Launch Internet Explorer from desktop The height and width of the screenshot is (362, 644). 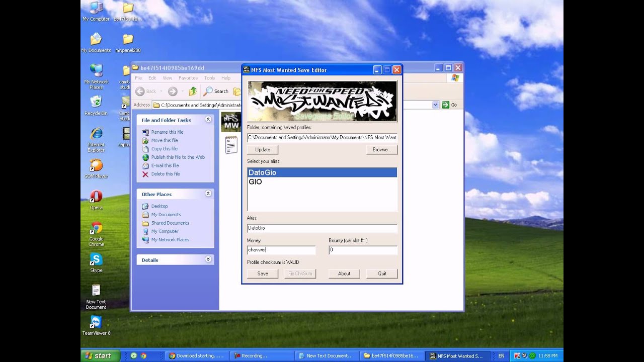click(x=96, y=139)
